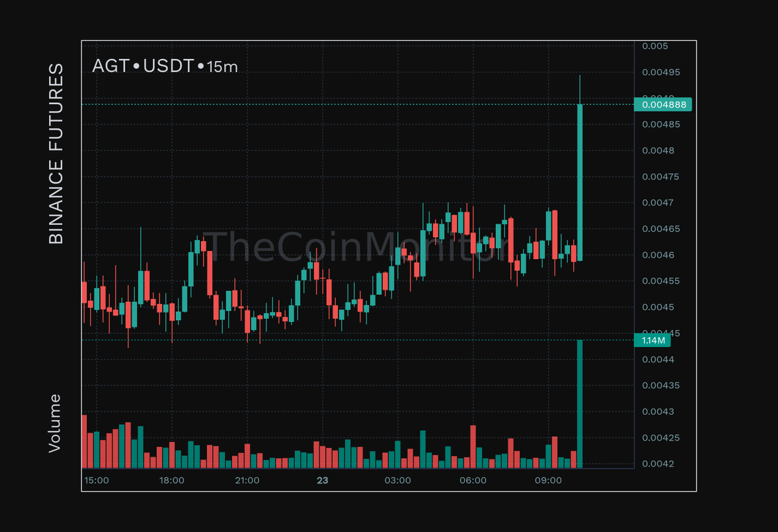Image resolution: width=778 pixels, height=532 pixels.
Task: Click the 0.0045 price axis label
Action: click(x=658, y=307)
